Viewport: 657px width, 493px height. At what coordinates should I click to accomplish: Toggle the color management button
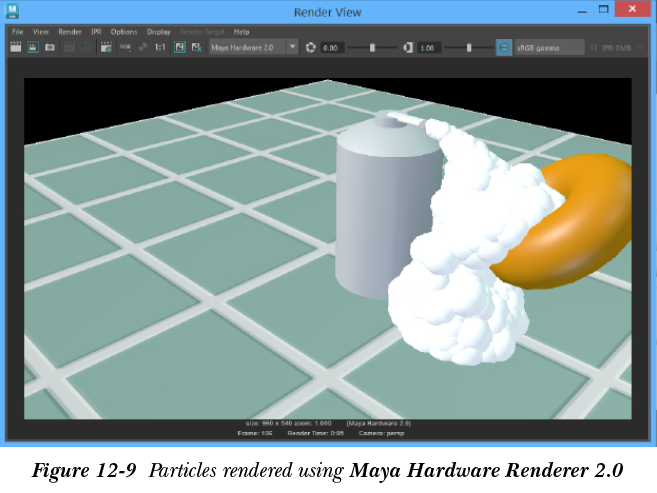click(x=504, y=47)
